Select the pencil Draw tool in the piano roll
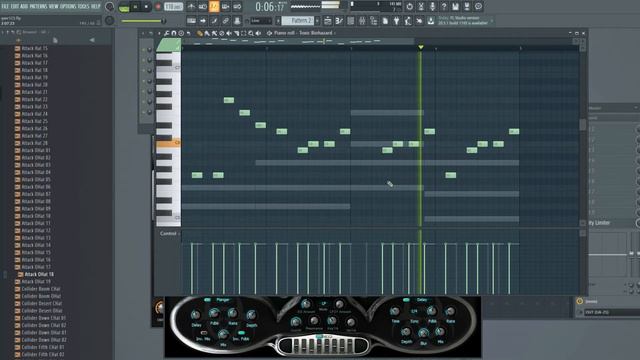This screenshot has height=360, width=640. [x=200, y=33]
